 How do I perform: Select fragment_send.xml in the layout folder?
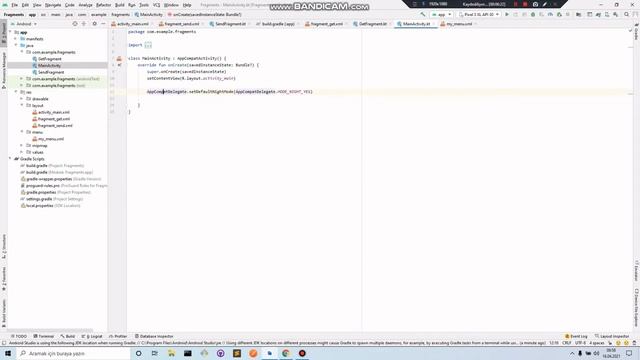click(x=55, y=126)
